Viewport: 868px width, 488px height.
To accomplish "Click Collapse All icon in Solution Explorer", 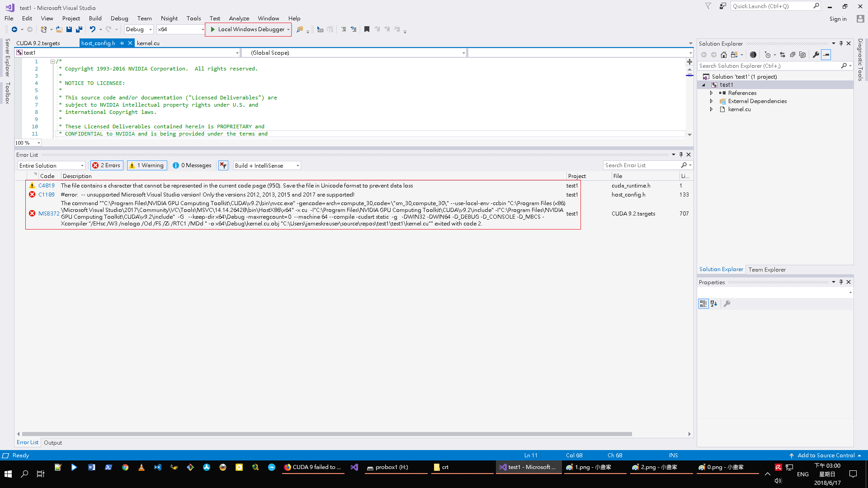I will click(x=793, y=55).
